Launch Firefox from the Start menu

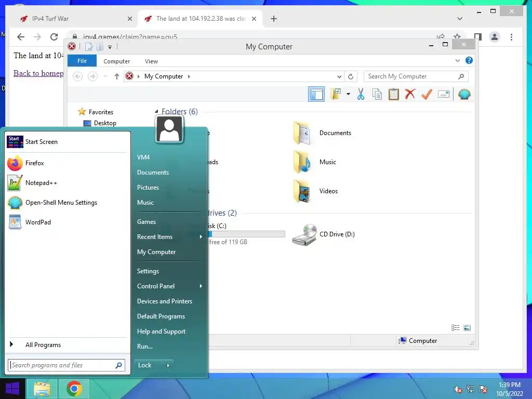pyautogui.click(x=67, y=163)
